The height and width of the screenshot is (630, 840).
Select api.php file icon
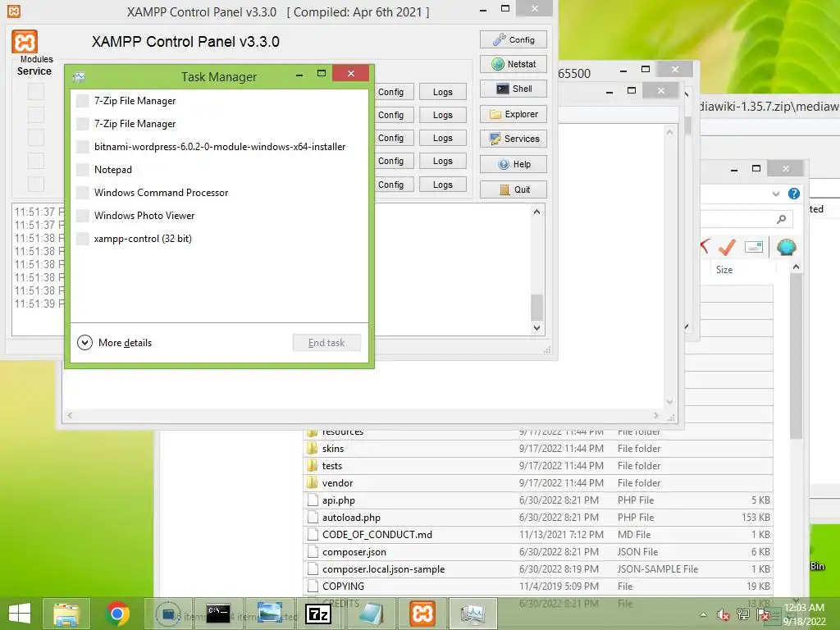[x=313, y=500]
